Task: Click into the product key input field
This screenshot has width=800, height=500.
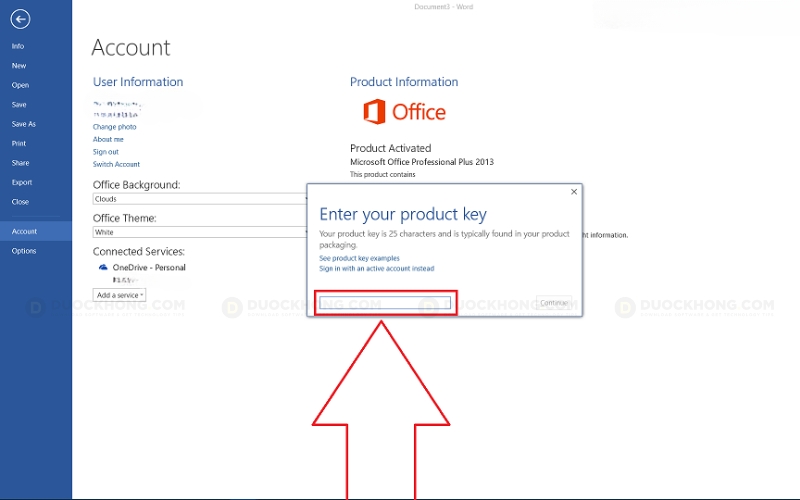Action: tap(385, 303)
